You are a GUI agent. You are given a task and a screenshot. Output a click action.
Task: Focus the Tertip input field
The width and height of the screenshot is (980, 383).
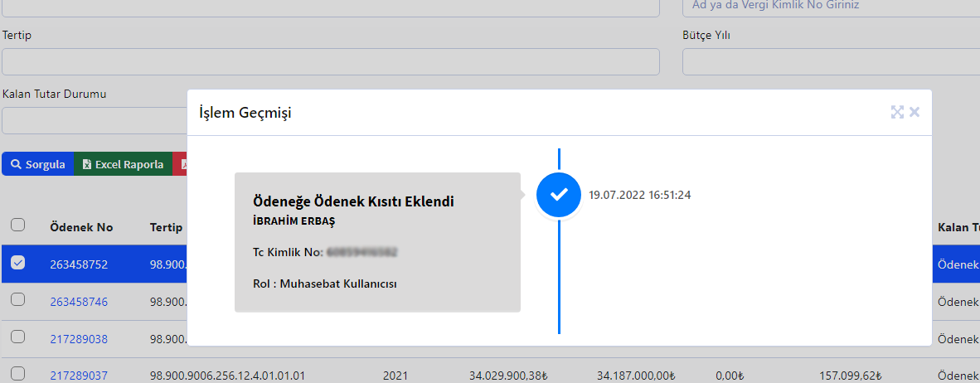click(331, 62)
